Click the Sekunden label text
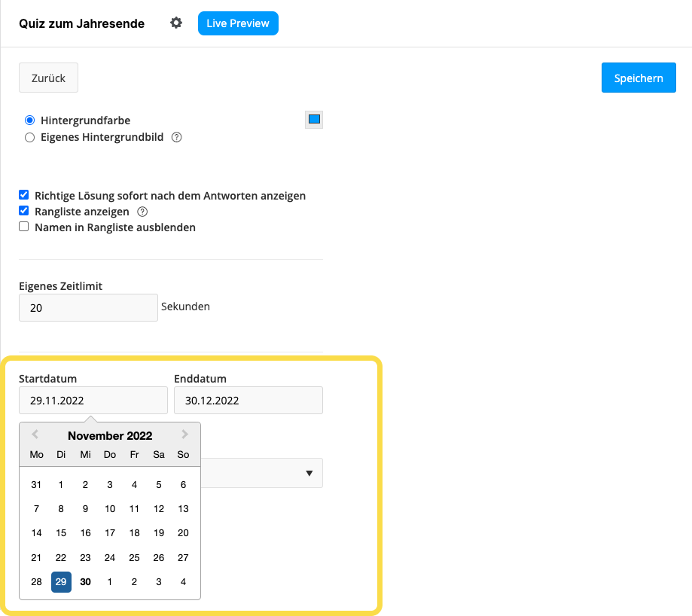 pyautogui.click(x=185, y=306)
